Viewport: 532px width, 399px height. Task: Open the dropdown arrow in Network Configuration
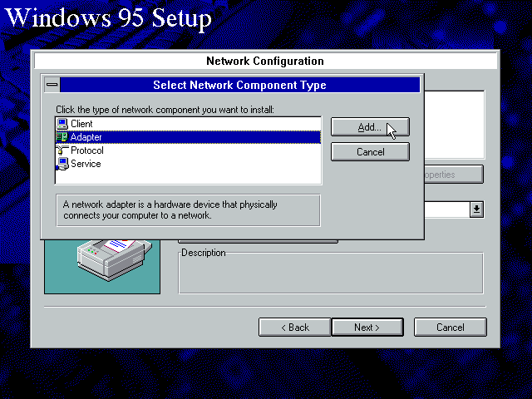tap(476, 209)
